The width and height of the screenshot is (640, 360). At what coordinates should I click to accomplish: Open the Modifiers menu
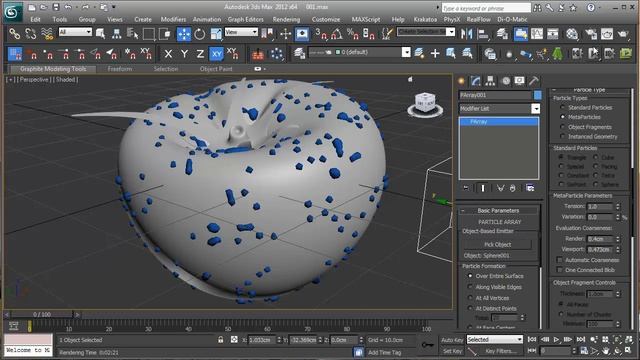(173, 19)
